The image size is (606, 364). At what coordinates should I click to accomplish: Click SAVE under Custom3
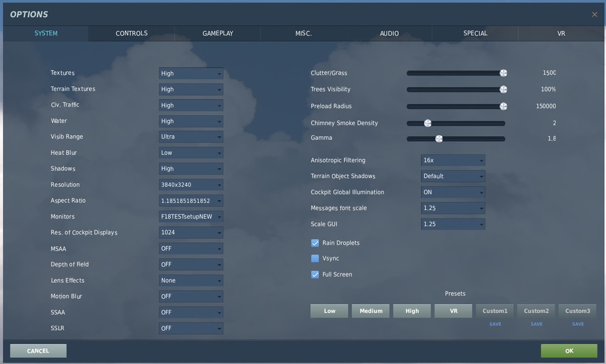(x=578, y=324)
